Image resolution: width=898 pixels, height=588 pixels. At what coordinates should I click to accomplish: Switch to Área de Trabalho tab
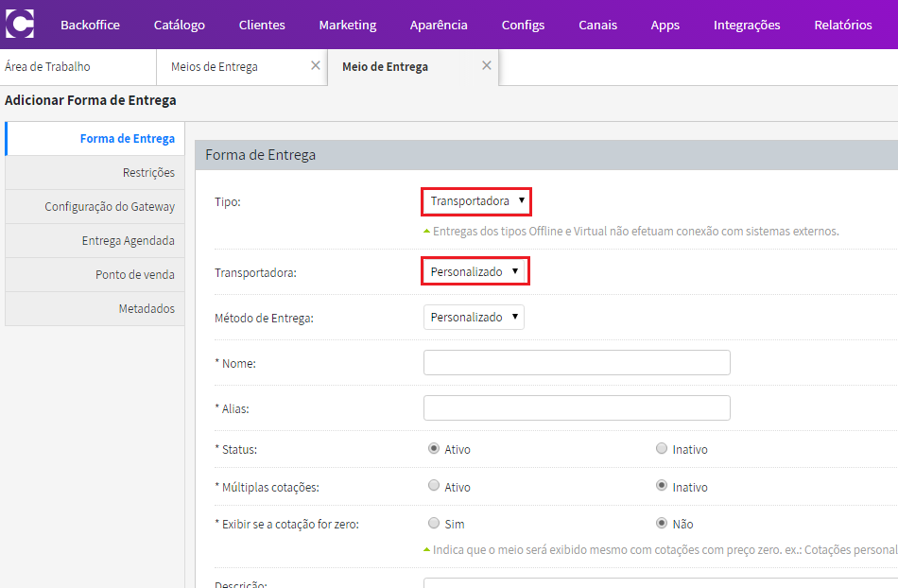[78, 67]
